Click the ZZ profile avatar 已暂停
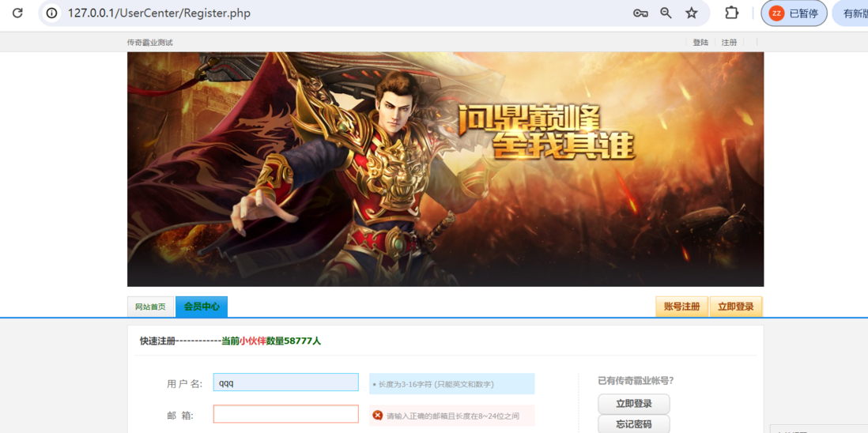 (x=794, y=13)
